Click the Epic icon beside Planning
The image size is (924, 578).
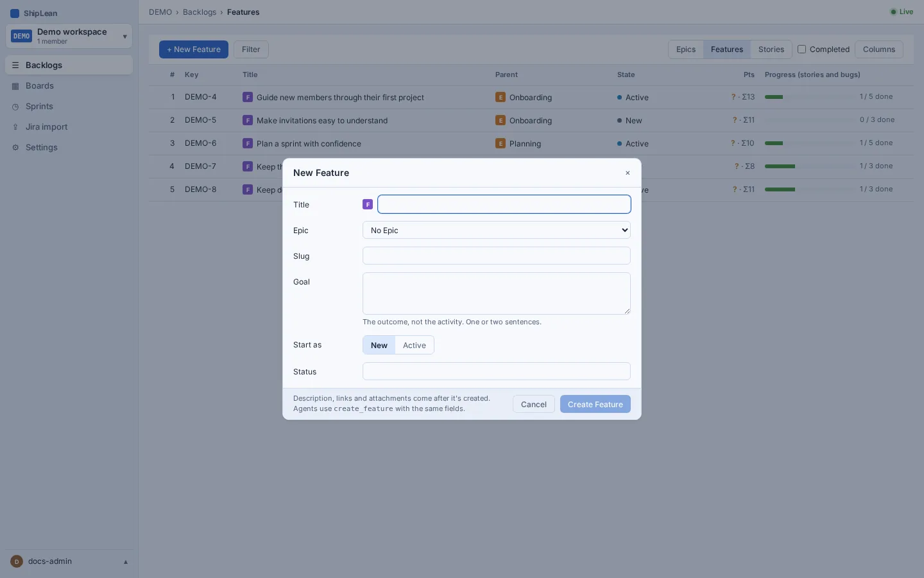point(501,143)
